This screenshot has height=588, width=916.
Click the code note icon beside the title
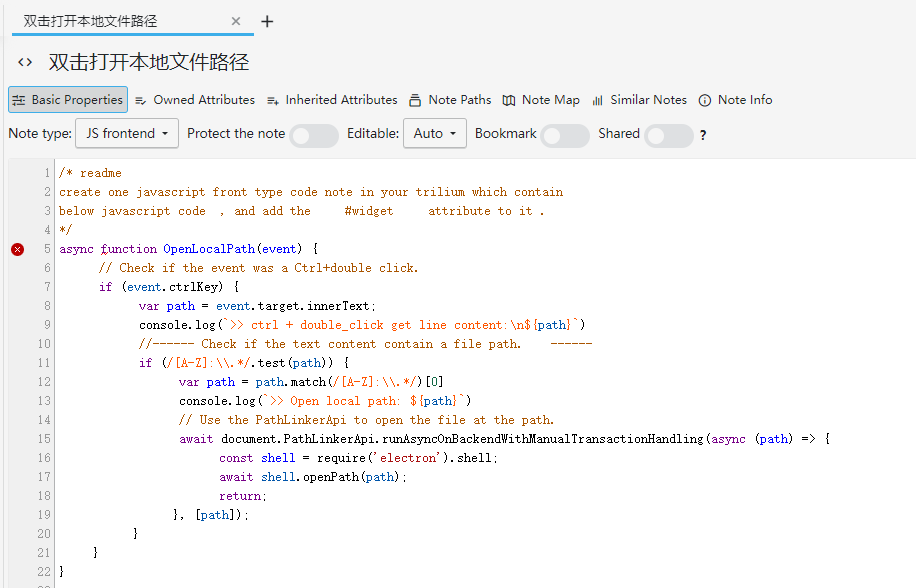(25, 62)
